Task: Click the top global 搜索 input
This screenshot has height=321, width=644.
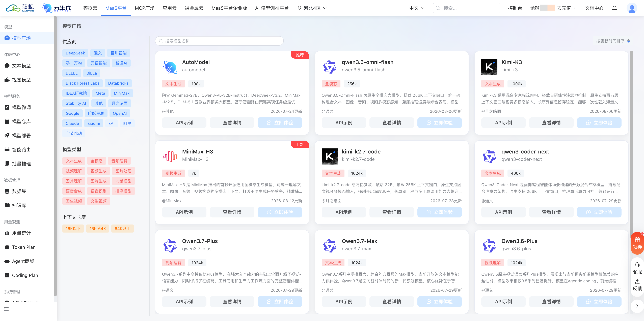Action: [x=467, y=8]
